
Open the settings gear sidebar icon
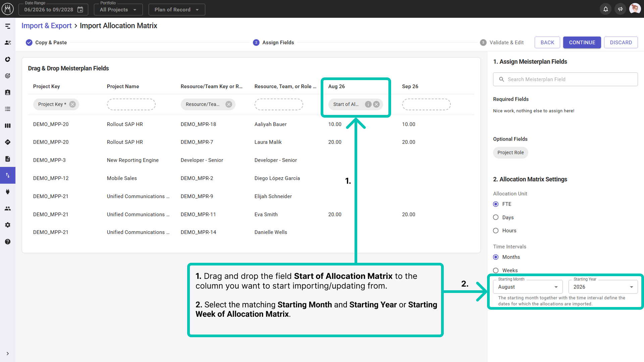coord(8,225)
